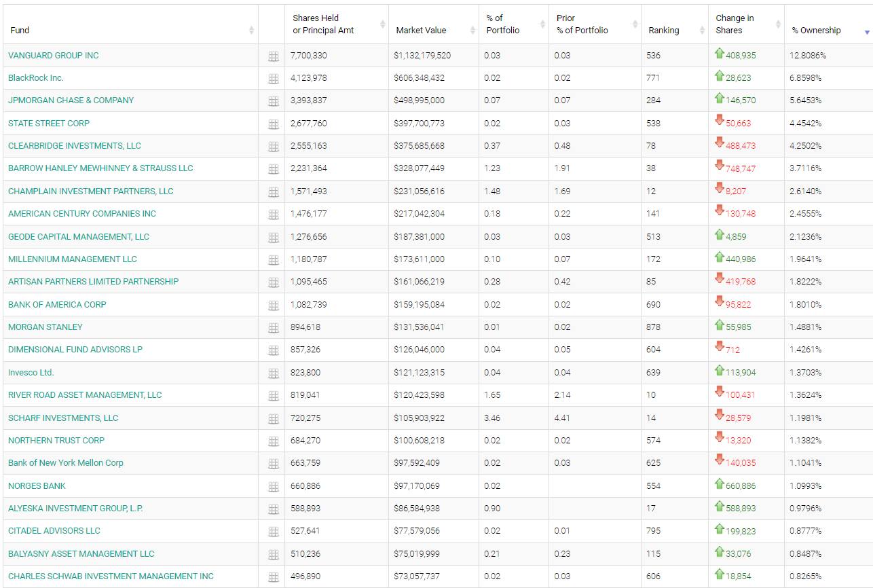Open grid icon for BlackRock Inc. row

tap(274, 79)
